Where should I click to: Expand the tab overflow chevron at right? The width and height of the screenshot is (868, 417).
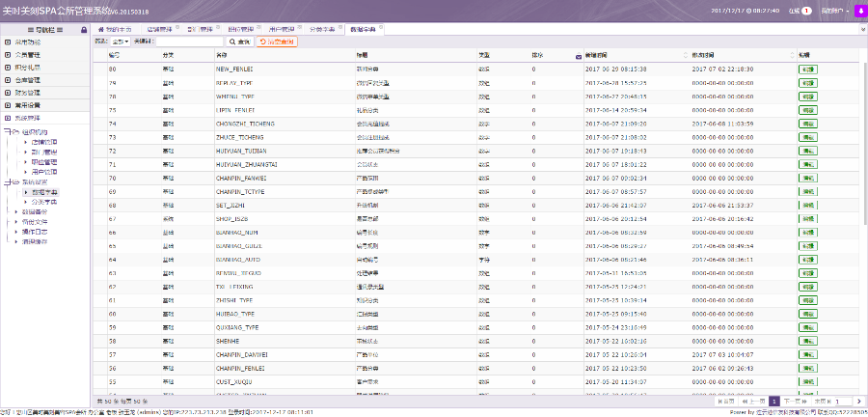[861, 30]
